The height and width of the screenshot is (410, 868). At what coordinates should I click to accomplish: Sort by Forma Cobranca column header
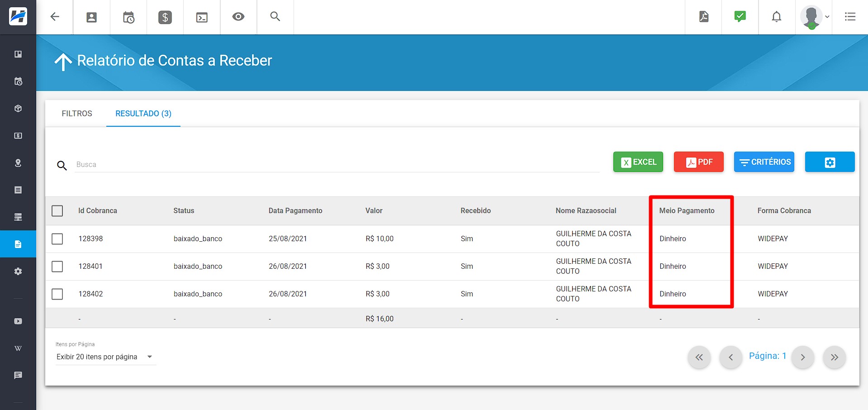click(x=784, y=211)
